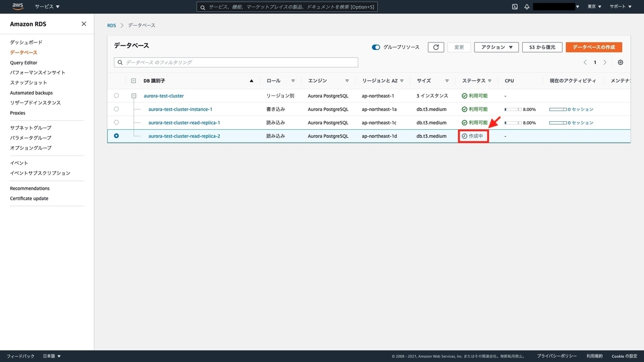Image resolution: width=644 pixels, height=362 pixels.
Task: Open the language selector in footer
Action: (x=52, y=356)
